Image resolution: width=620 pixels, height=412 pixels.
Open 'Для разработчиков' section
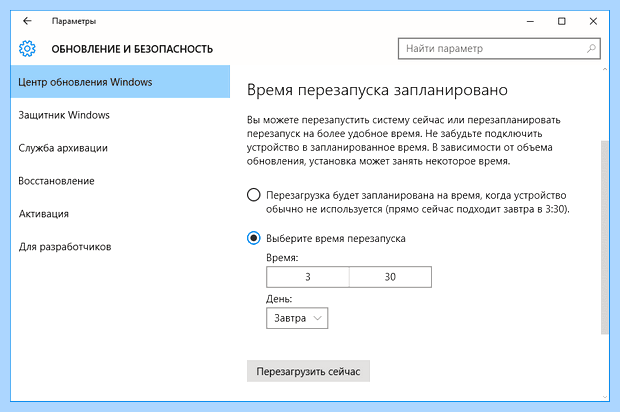point(120,247)
